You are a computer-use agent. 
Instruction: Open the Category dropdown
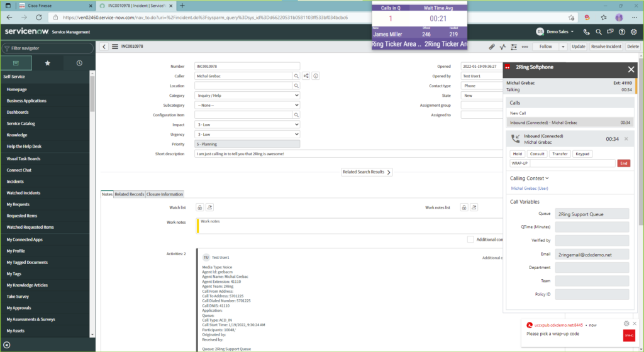pyautogui.click(x=247, y=95)
